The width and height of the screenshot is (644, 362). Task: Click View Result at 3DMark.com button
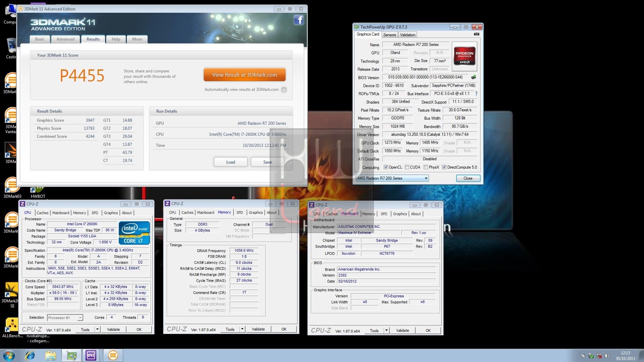[x=245, y=75]
